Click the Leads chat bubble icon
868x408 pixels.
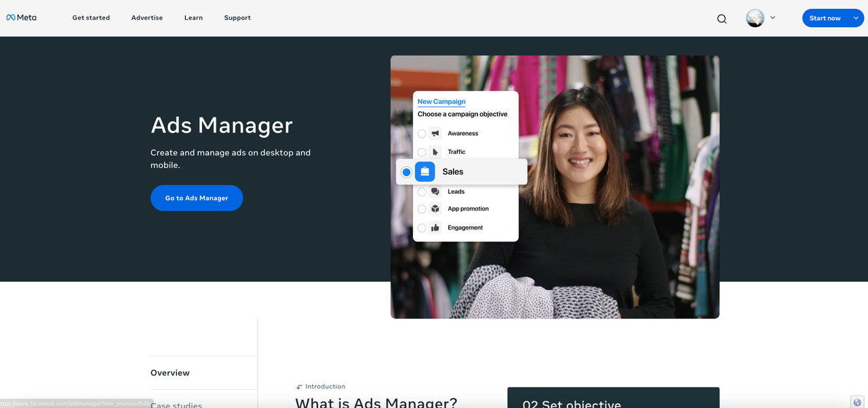pos(435,191)
